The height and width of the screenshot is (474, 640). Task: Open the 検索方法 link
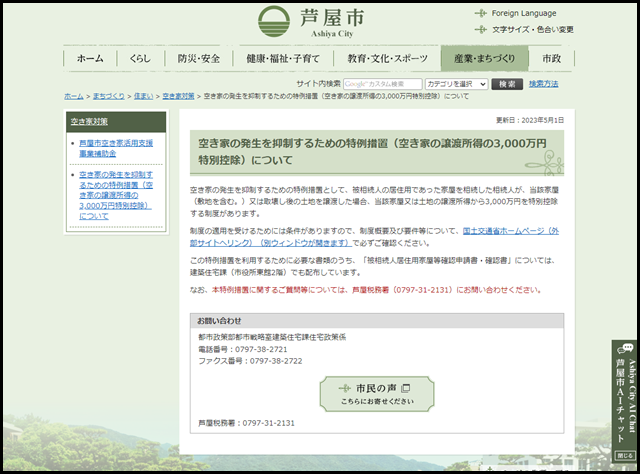[x=543, y=84]
